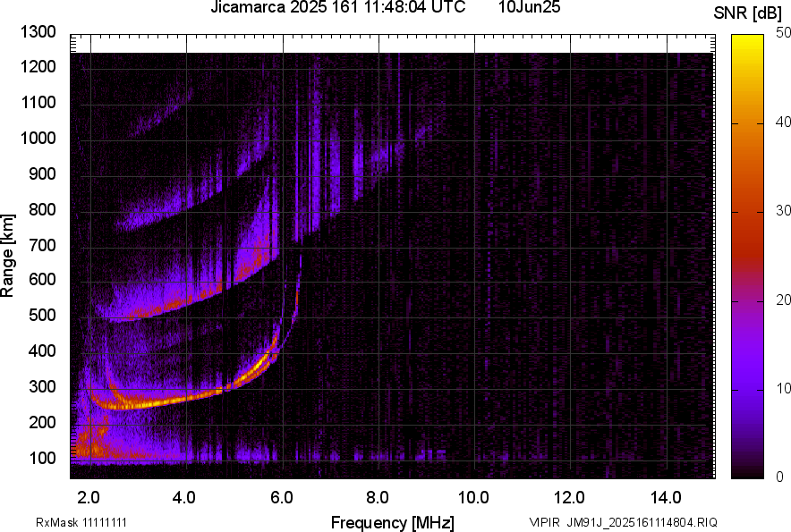Click the date label '10Jun25'
The width and height of the screenshot is (791, 532).
point(529,7)
